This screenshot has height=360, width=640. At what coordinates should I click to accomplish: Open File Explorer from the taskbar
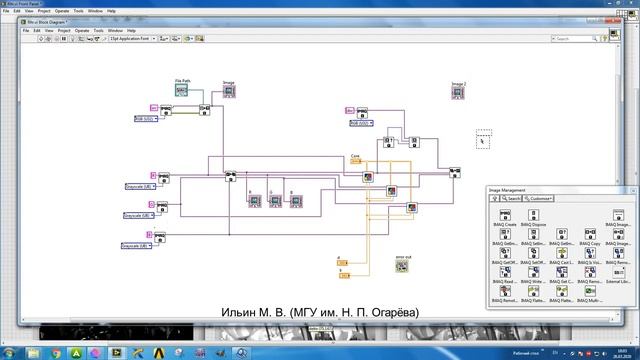tap(33, 353)
